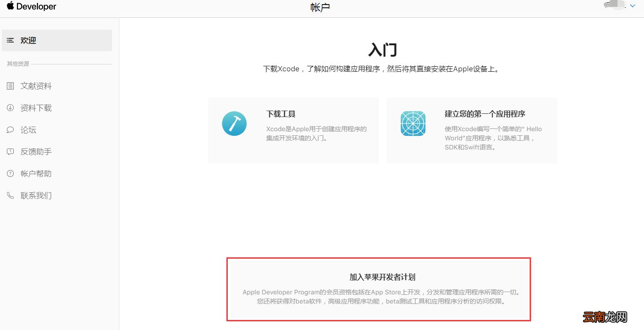Click the Xcode hammer icon

234,123
